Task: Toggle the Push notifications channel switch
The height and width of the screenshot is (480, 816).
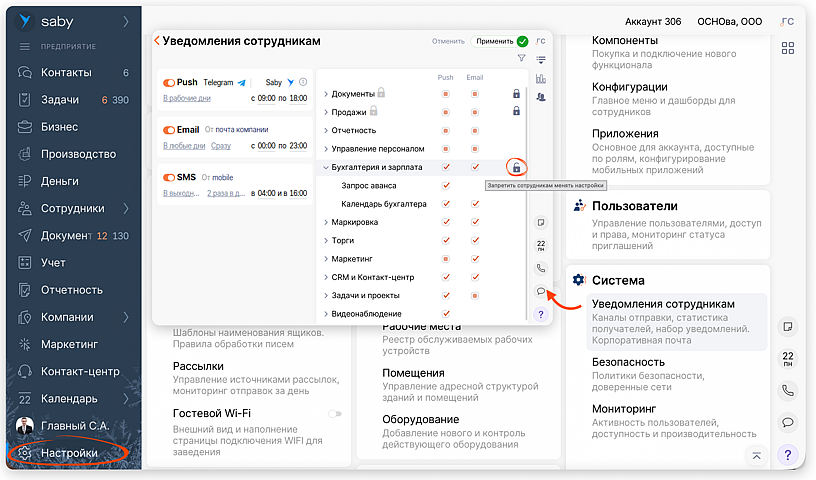Action: (169, 82)
